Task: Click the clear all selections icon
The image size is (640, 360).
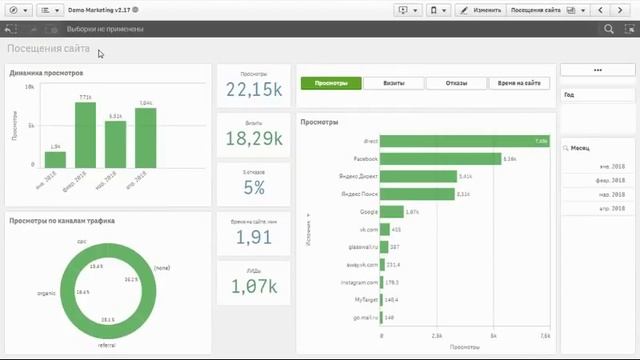Action: pos(52,29)
